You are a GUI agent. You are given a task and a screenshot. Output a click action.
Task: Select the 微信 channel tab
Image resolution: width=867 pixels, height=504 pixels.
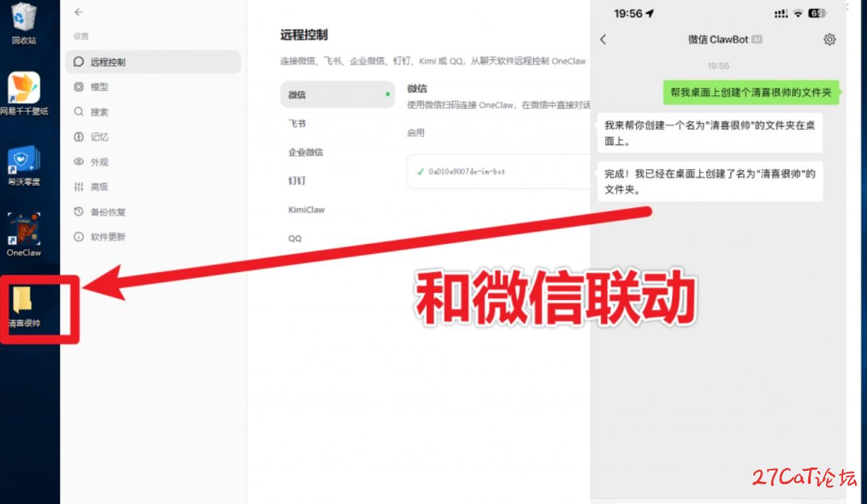[337, 94]
